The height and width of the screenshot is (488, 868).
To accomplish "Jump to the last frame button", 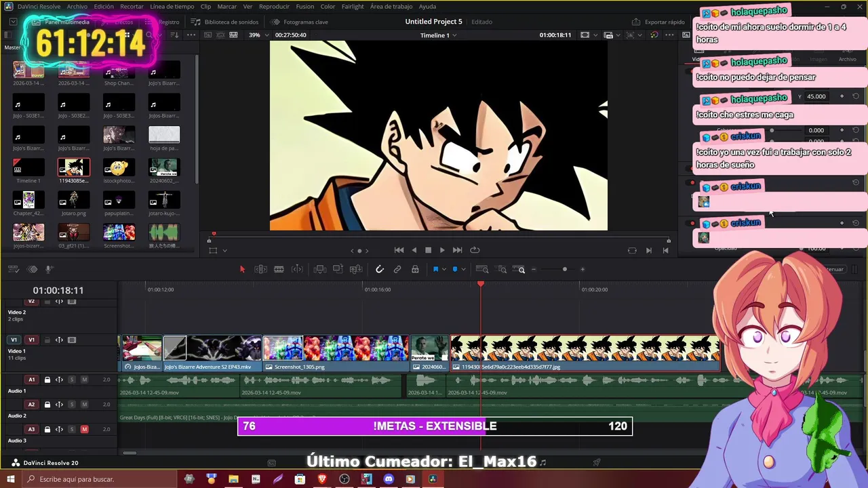I will click(x=457, y=250).
